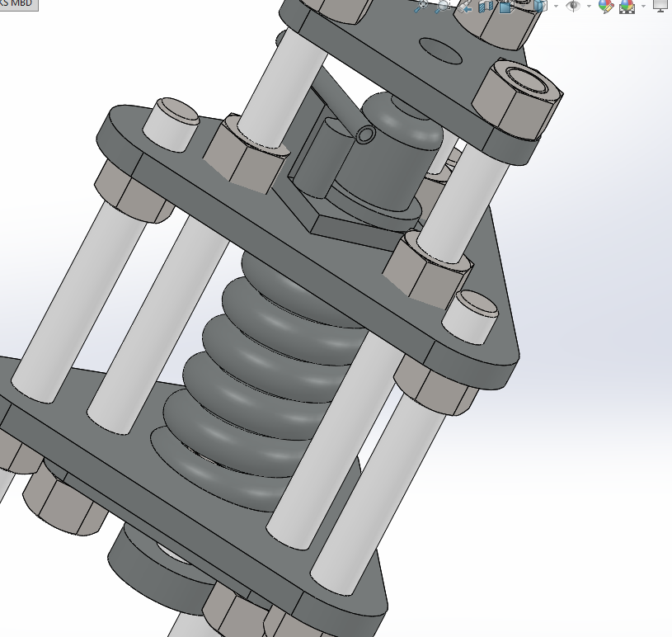The image size is (672, 637).
Task: Expand the Hide/Show Items dropdown arrow
Action: point(589,6)
